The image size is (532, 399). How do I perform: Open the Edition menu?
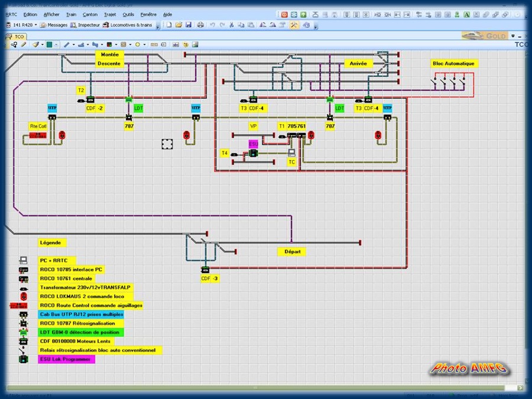point(30,15)
